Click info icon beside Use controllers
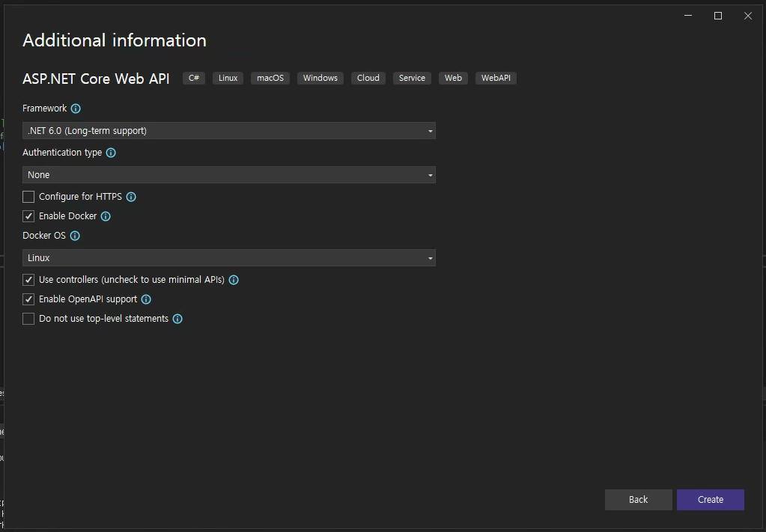Viewport: 766px width, 532px height. point(234,280)
